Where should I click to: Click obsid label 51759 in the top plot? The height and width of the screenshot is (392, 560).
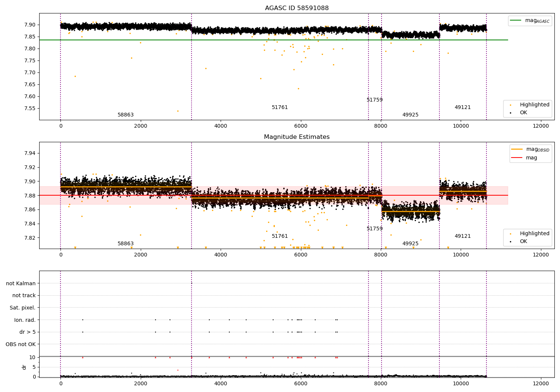375,100
